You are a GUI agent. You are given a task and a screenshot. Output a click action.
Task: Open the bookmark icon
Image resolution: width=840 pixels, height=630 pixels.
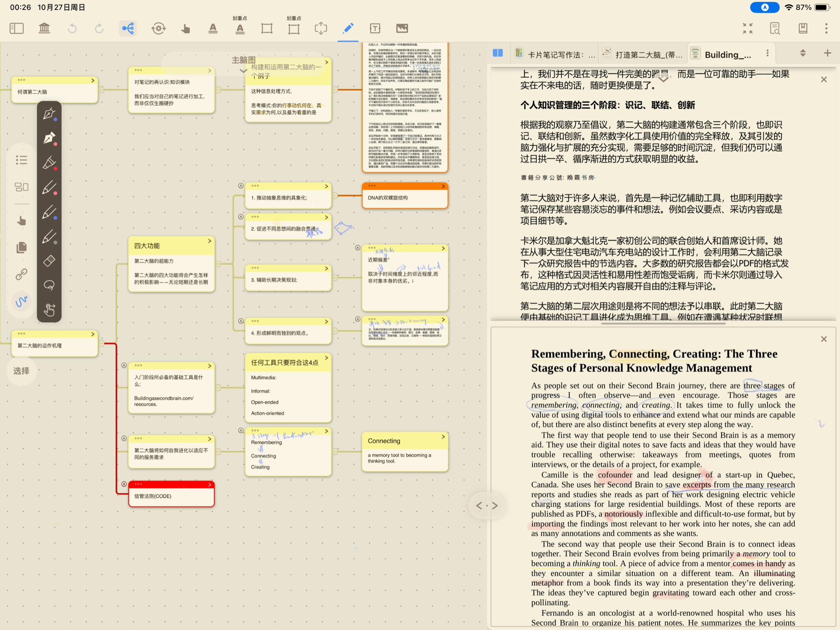click(803, 29)
